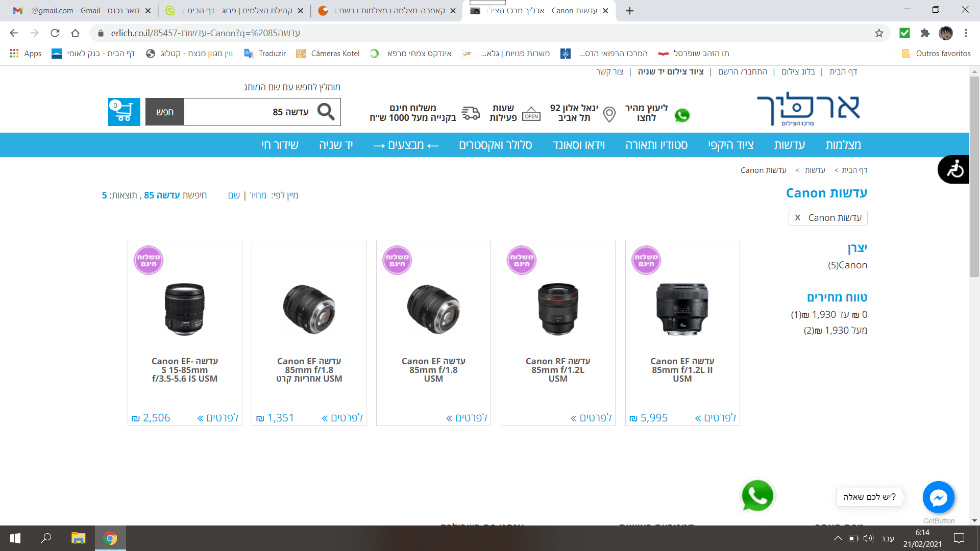This screenshot has width=980, height=551.
Task: Open the מצלמות navigation menu item
Action: (x=843, y=145)
